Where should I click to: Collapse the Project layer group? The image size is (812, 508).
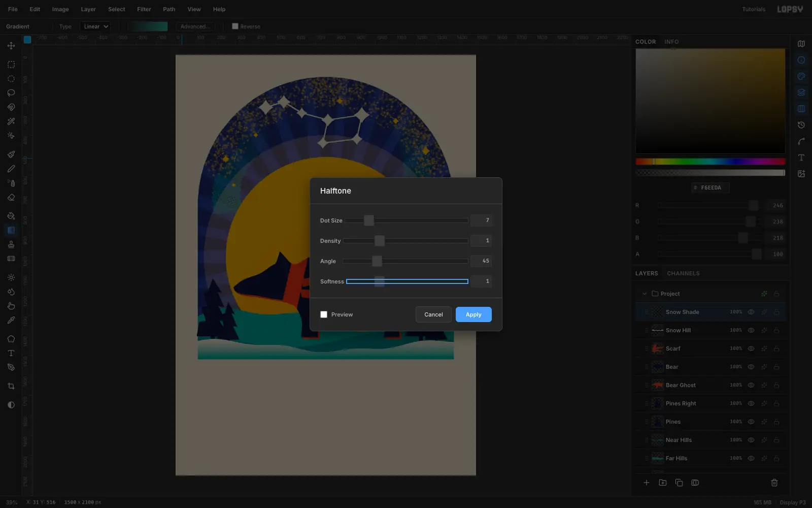[645, 294]
